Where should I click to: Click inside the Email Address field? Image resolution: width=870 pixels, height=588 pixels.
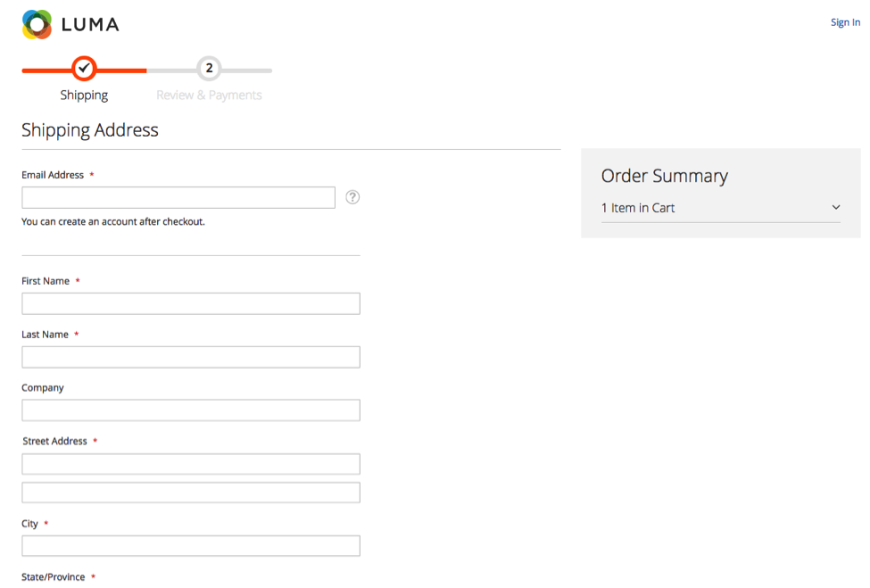click(178, 196)
